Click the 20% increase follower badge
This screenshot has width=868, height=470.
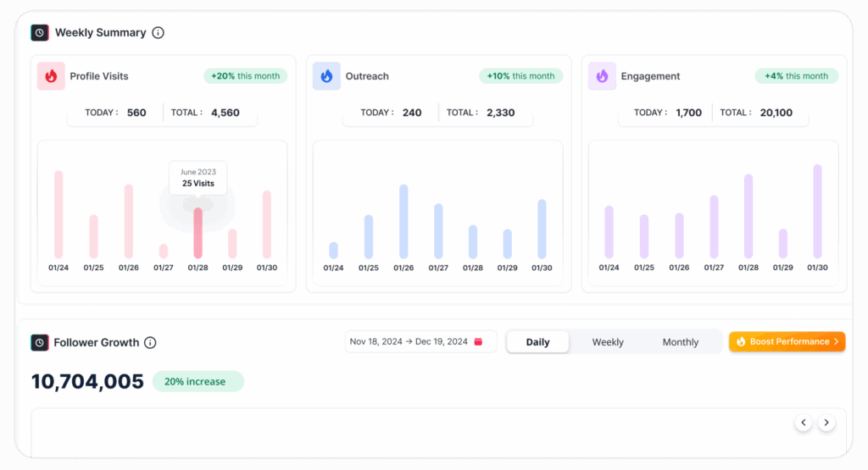pos(198,382)
